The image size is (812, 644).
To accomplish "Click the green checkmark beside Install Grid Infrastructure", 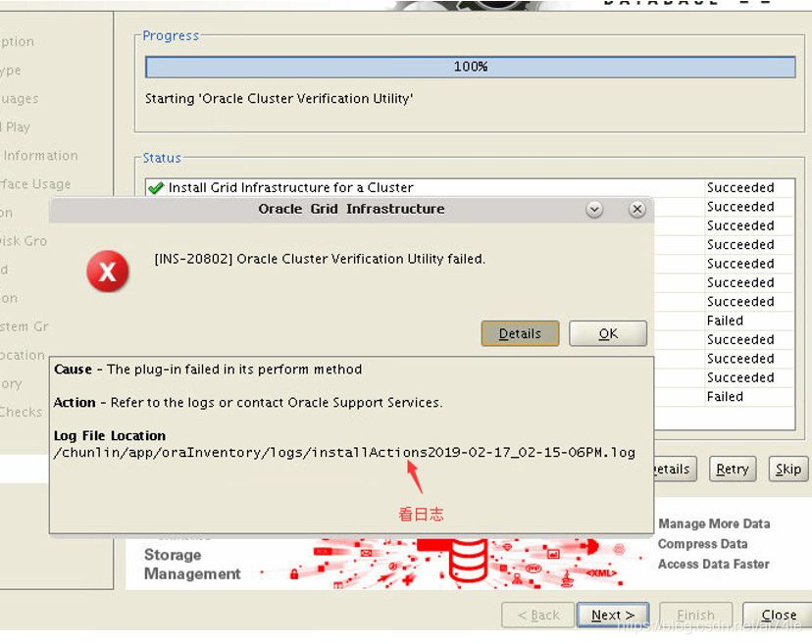I will pos(155,187).
